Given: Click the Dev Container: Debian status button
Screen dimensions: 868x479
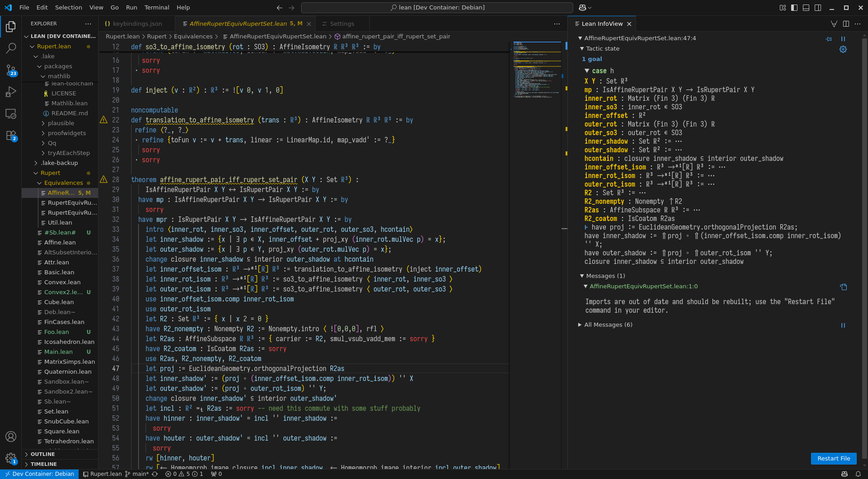Looking at the screenshot, I should pos(40,474).
